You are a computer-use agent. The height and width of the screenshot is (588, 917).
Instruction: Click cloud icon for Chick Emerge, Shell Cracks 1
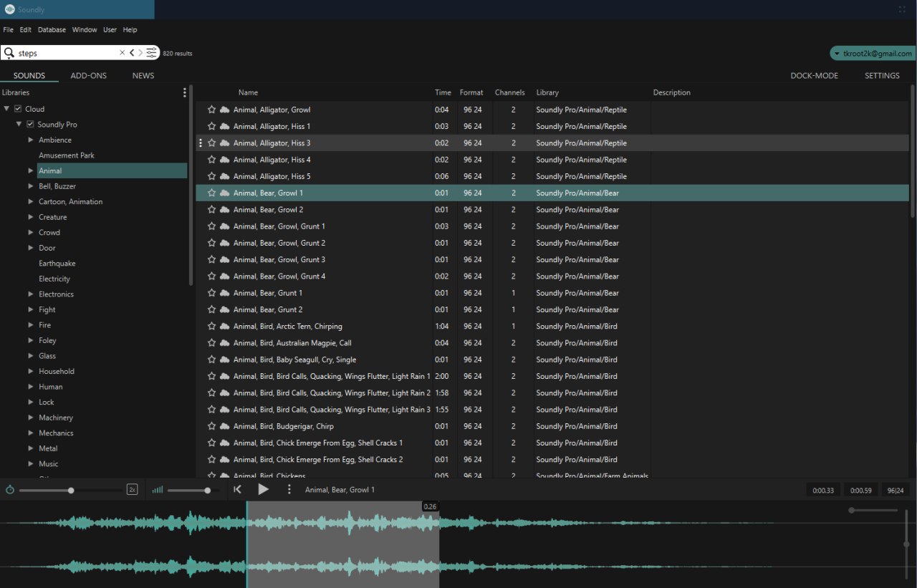(224, 443)
